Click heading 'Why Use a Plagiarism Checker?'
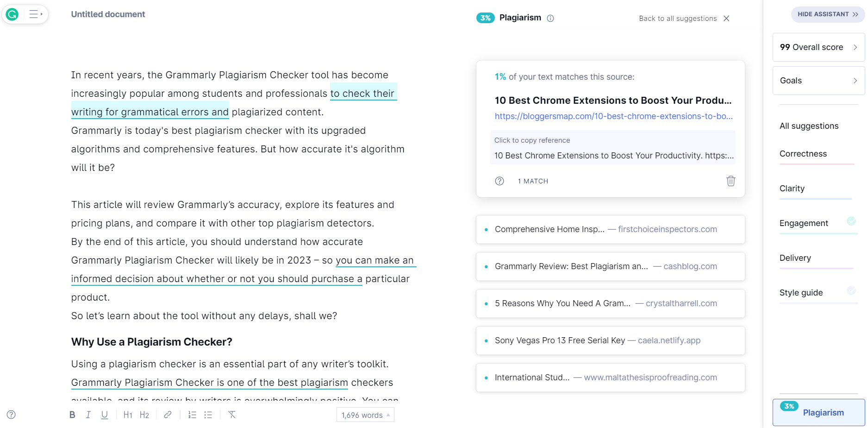This screenshot has width=868, height=428. click(x=152, y=342)
